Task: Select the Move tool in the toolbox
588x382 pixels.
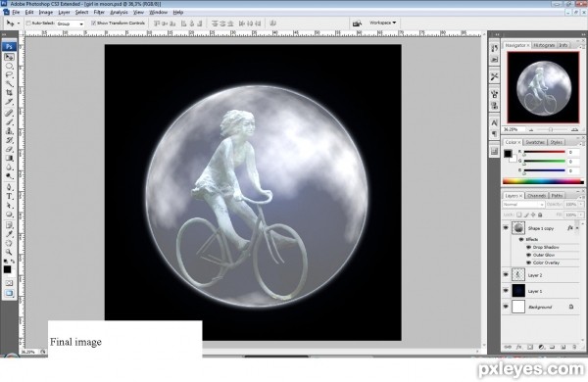Action: (x=9, y=57)
